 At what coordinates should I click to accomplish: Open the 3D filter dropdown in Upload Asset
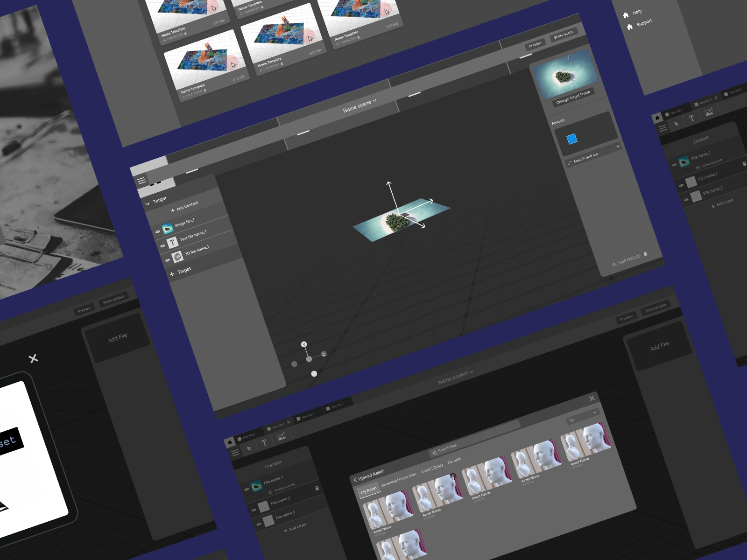coord(582,417)
